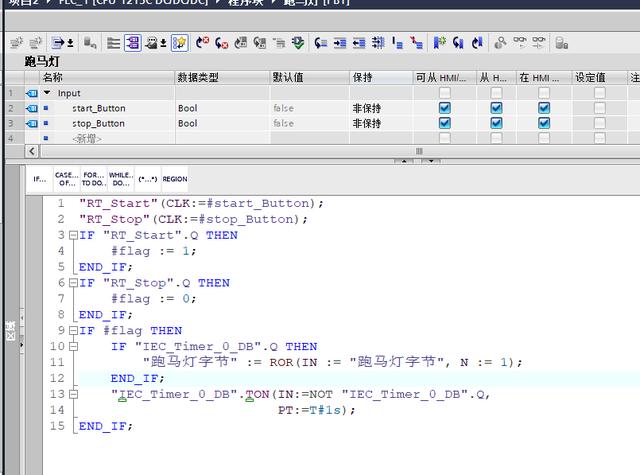This screenshot has height=475, width=640.
Task: Insert WHILE... DO... loop template
Action: pos(121,179)
